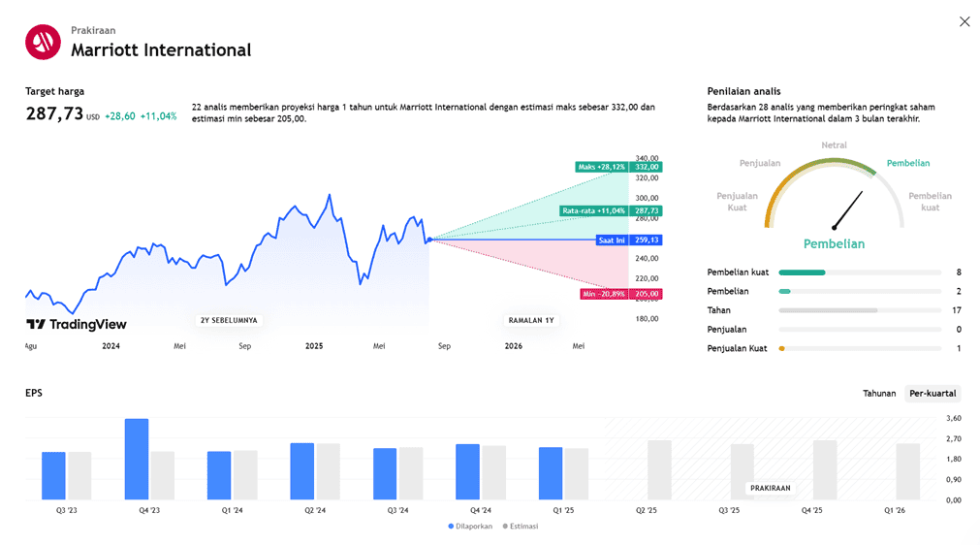Click the RAMALAN 1Y chart label
This screenshot has width=980, height=545.
tap(531, 320)
